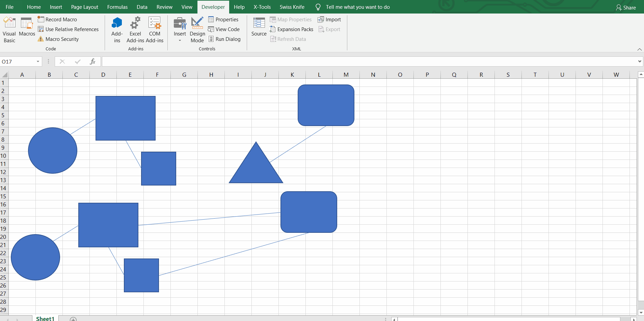Open the Visual Basic editor
Screen dimensions: 644x321
coord(9,29)
